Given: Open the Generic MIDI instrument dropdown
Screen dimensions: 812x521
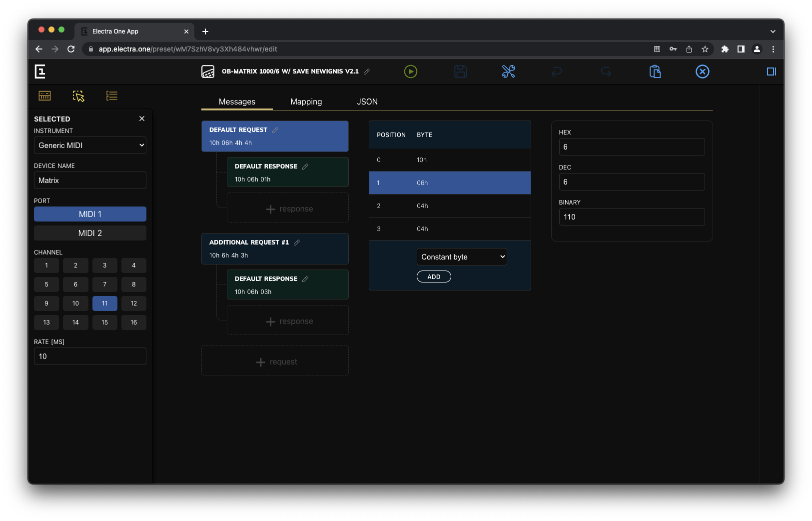Looking at the screenshot, I should click(x=90, y=145).
